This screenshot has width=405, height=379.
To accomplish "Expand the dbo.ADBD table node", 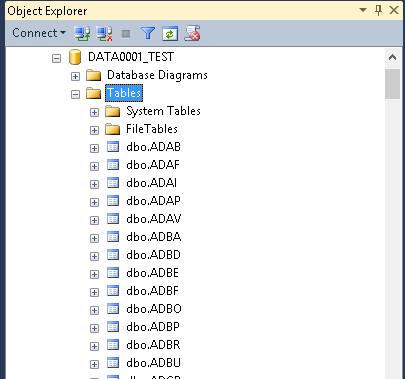I will tap(94, 257).
